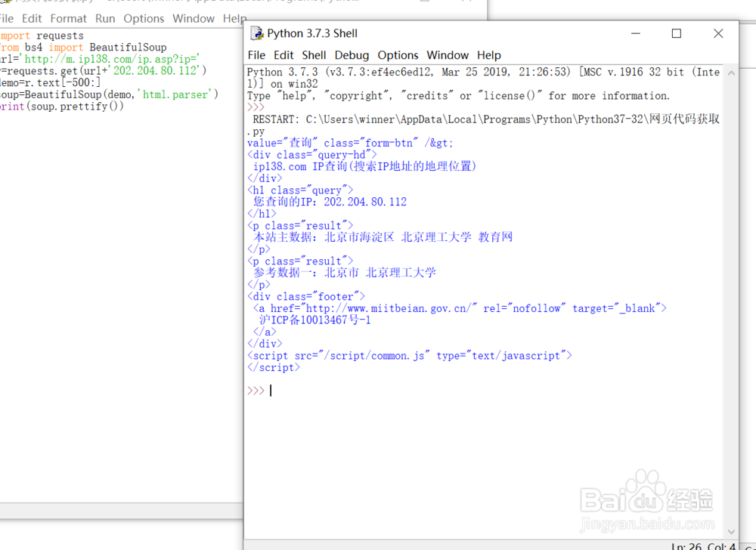
Task: Maximize the Python Shell window
Action: pos(677,33)
